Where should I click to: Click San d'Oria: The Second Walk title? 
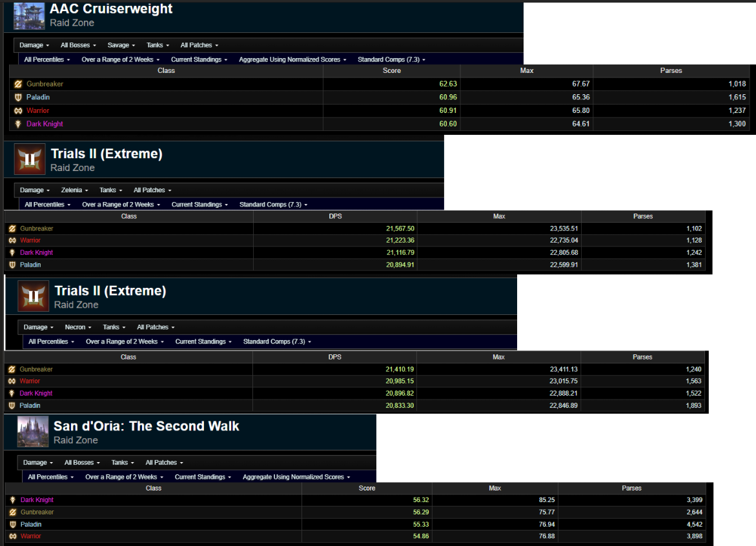coord(146,426)
